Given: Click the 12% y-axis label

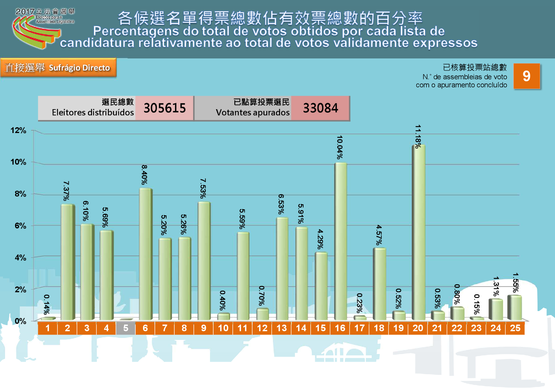Looking at the screenshot, I should point(18,130).
